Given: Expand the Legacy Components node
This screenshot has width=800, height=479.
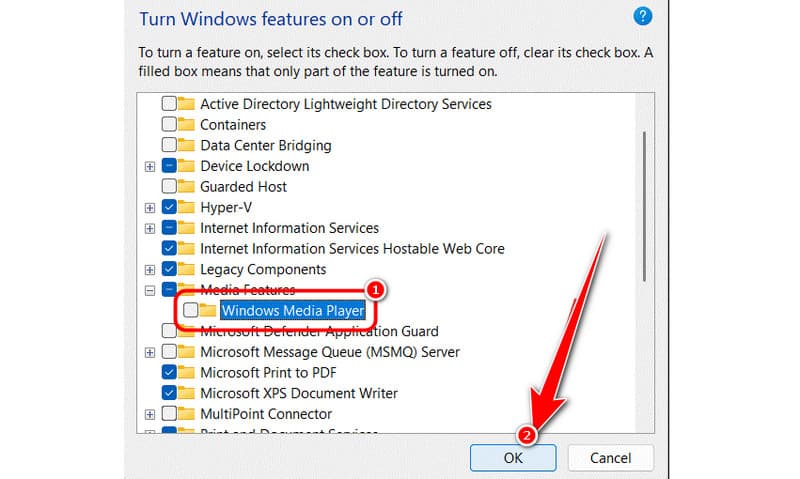Looking at the screenshot, I should point(150,270).
